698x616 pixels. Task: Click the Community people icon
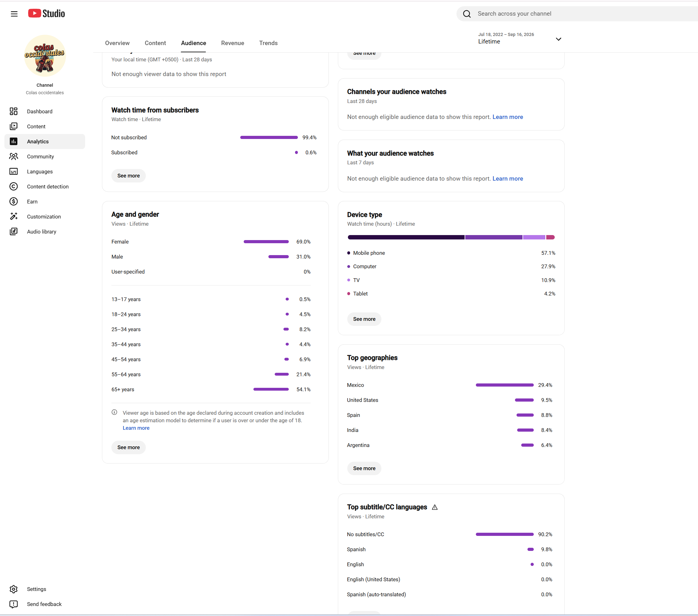[x=14, y=157]
